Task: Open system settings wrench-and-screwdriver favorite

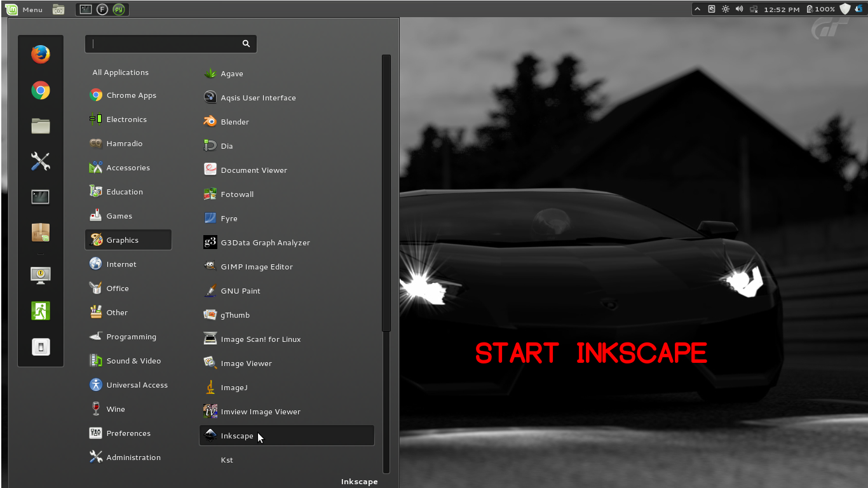Action: pyautogui.click(x=41, y=161)
